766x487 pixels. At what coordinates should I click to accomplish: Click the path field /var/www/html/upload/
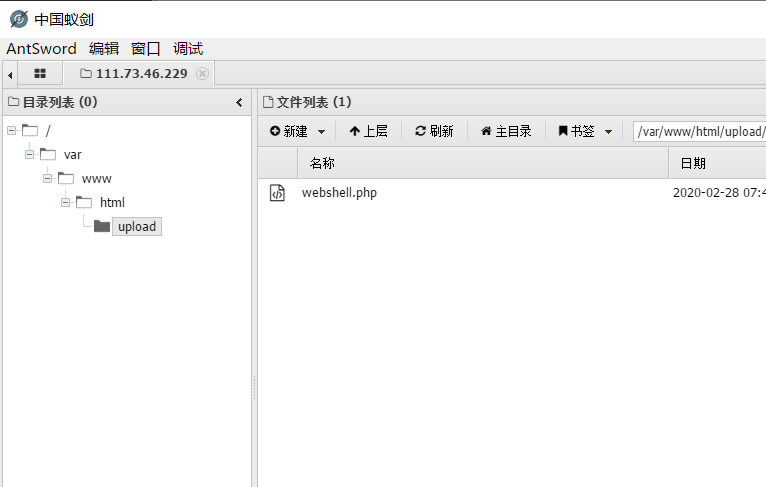tap(699, 131)
